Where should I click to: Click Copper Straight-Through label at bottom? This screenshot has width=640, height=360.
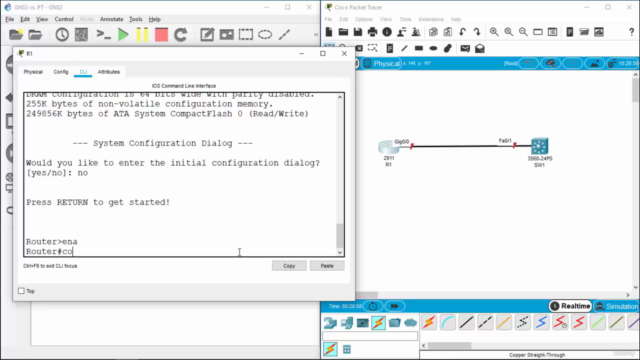[537, 355]
